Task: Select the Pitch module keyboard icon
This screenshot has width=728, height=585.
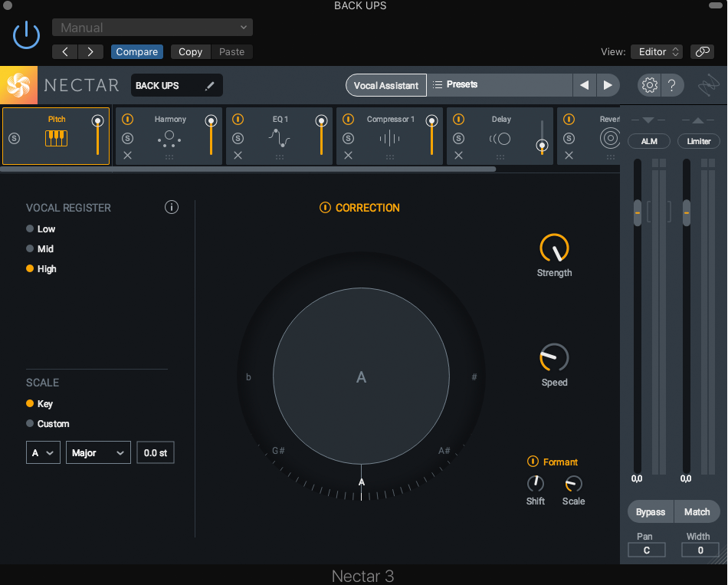Action: pos(56,138)
